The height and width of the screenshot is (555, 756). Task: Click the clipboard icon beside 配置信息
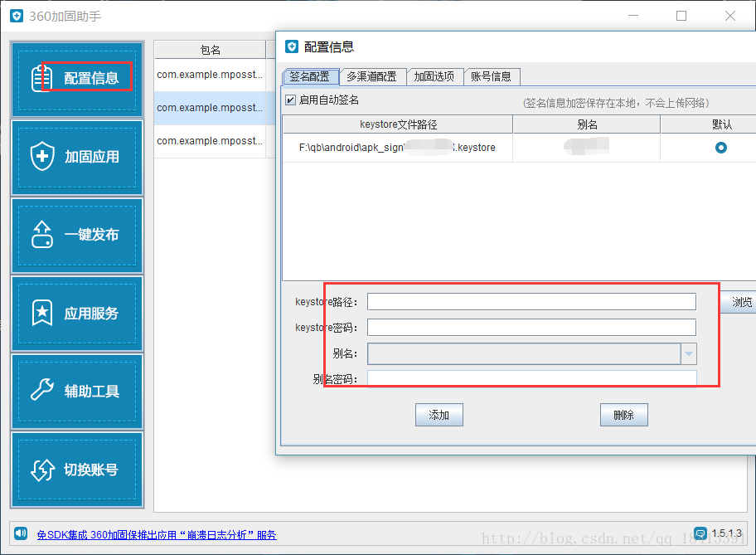coord(42,78)
